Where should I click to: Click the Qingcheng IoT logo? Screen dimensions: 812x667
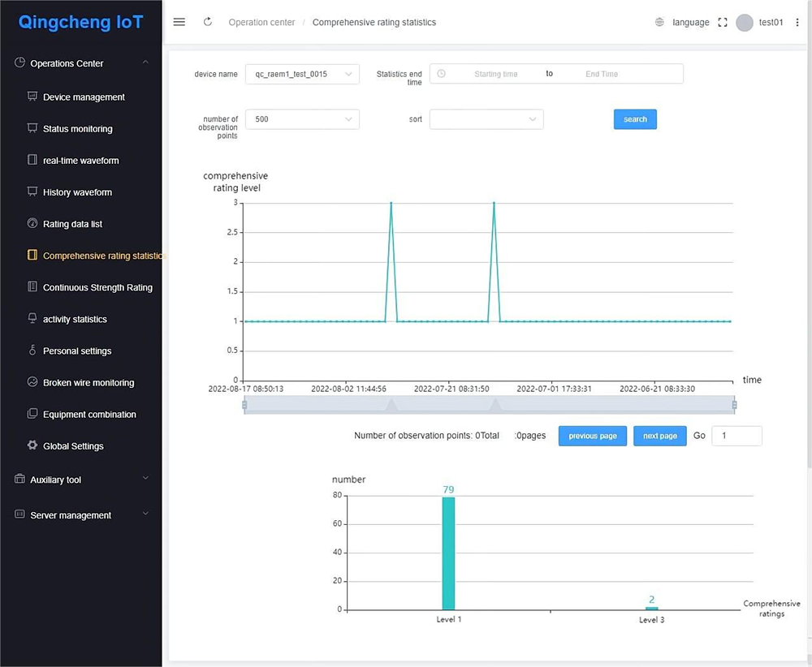click(80, 22)
